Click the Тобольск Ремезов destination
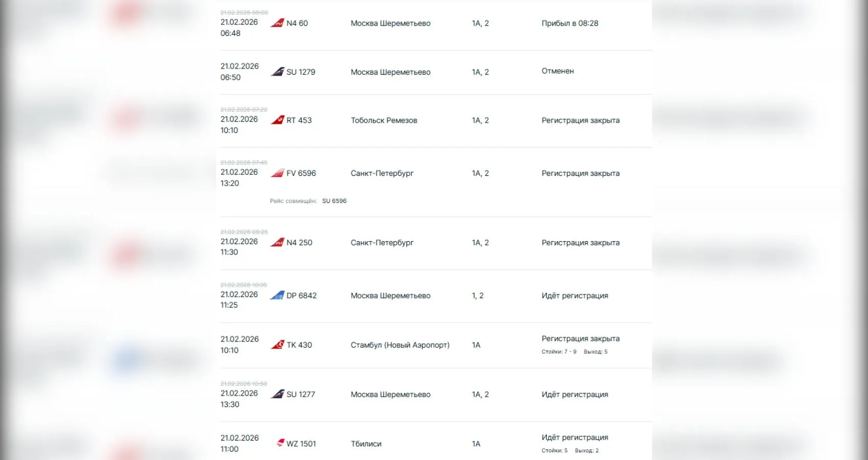Screen dimensions: 868x460 384,120
